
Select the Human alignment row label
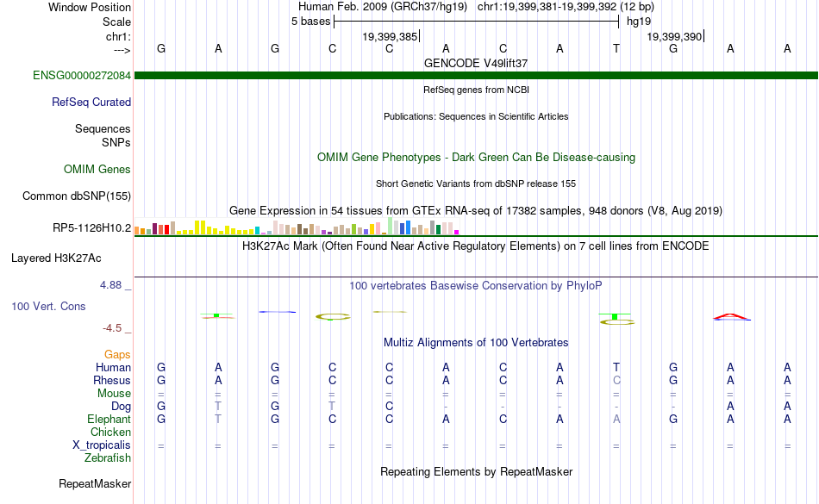(113, 367)
